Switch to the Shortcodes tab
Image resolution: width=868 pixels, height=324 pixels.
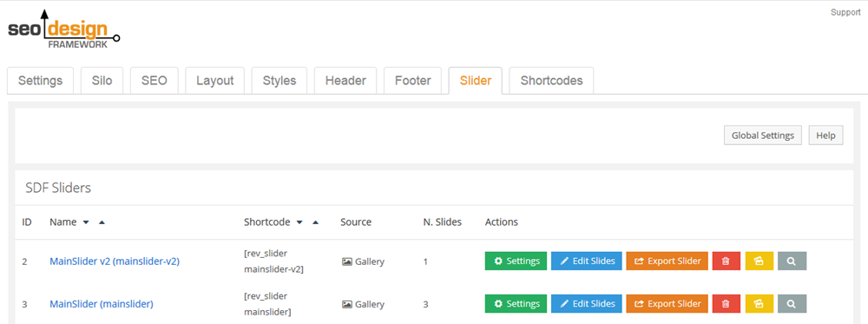coord(551,81)
